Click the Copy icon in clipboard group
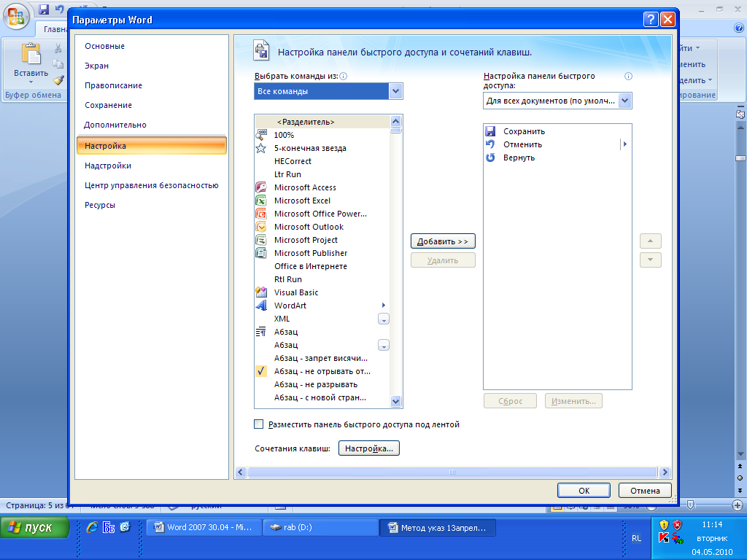 pos(58,64)
